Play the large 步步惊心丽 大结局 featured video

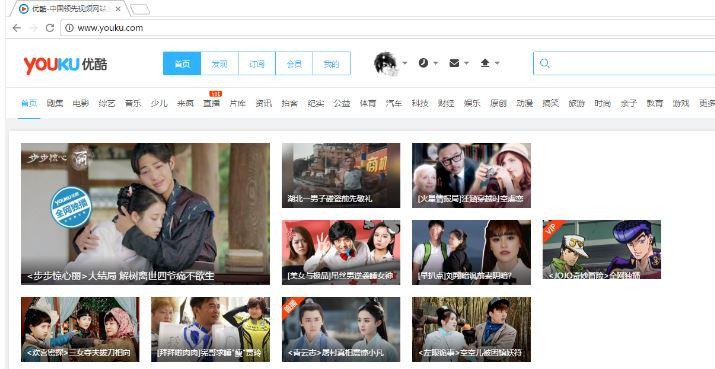click(x=145, y=214)
